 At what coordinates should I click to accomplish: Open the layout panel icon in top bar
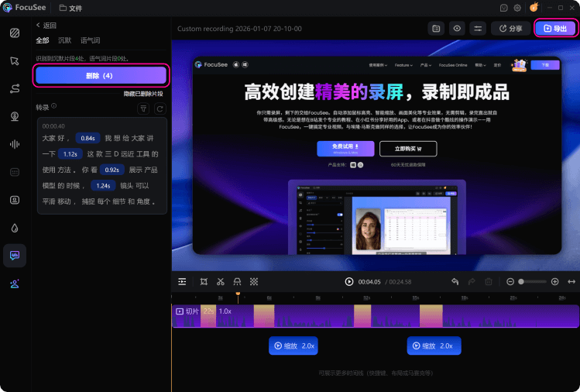point(436,29)
